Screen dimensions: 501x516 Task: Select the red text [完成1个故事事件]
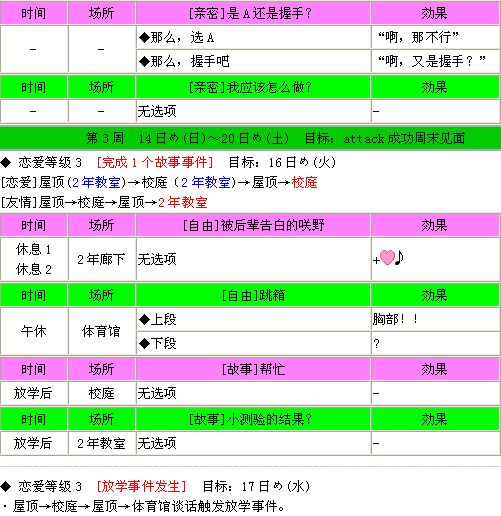[x=155, y=163]
